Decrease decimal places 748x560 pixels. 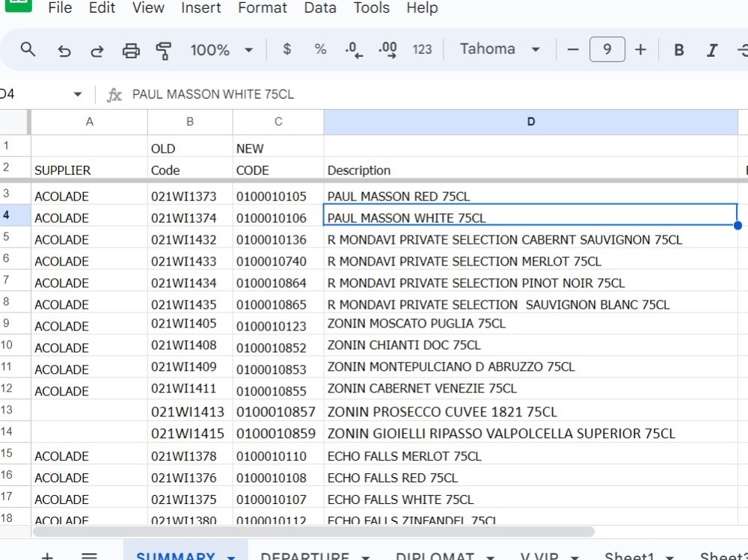point(352,49)
